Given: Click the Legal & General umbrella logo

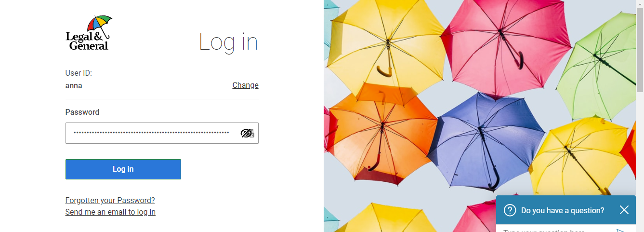Looking at the screenshot, I should [x=89, y=33].
